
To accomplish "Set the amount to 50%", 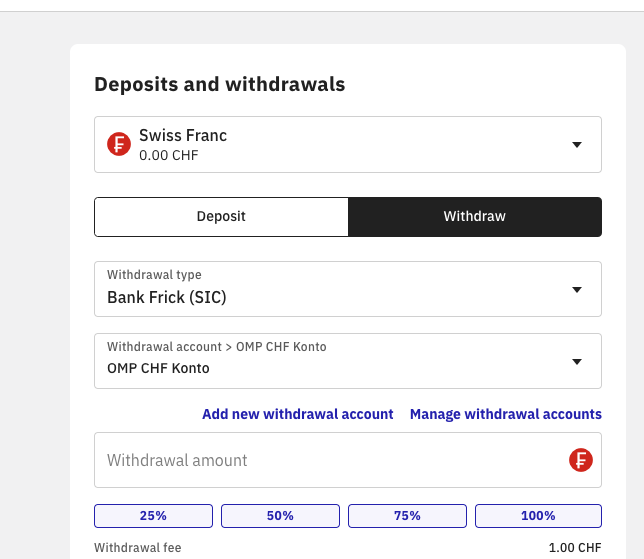I will coord(280,516).
